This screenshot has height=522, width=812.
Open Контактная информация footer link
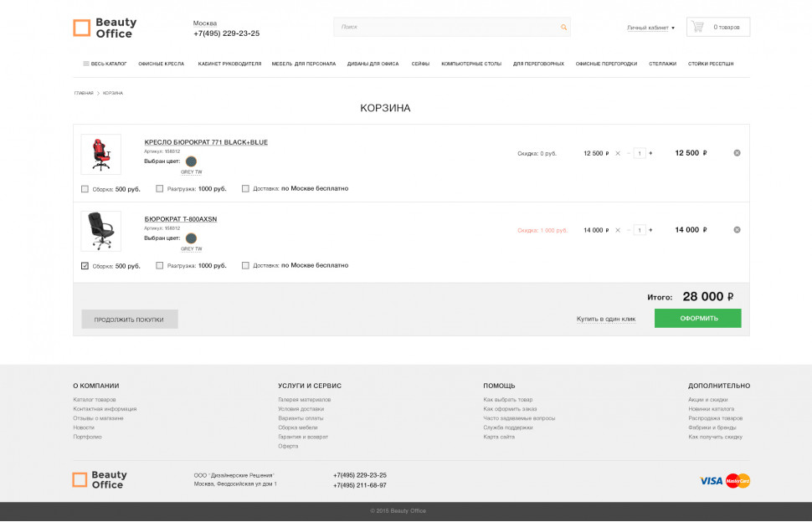(105, 409)
